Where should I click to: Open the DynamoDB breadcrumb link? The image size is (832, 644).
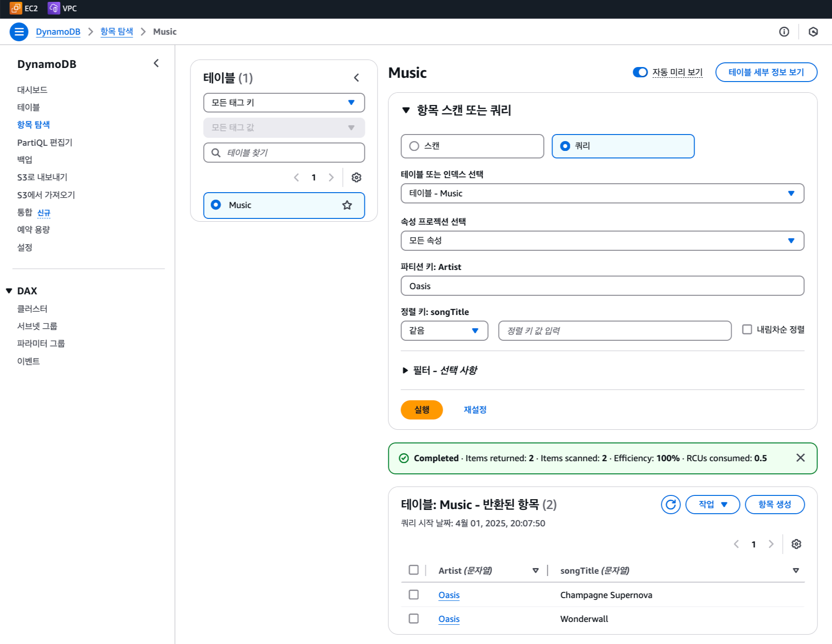[58, 32]
